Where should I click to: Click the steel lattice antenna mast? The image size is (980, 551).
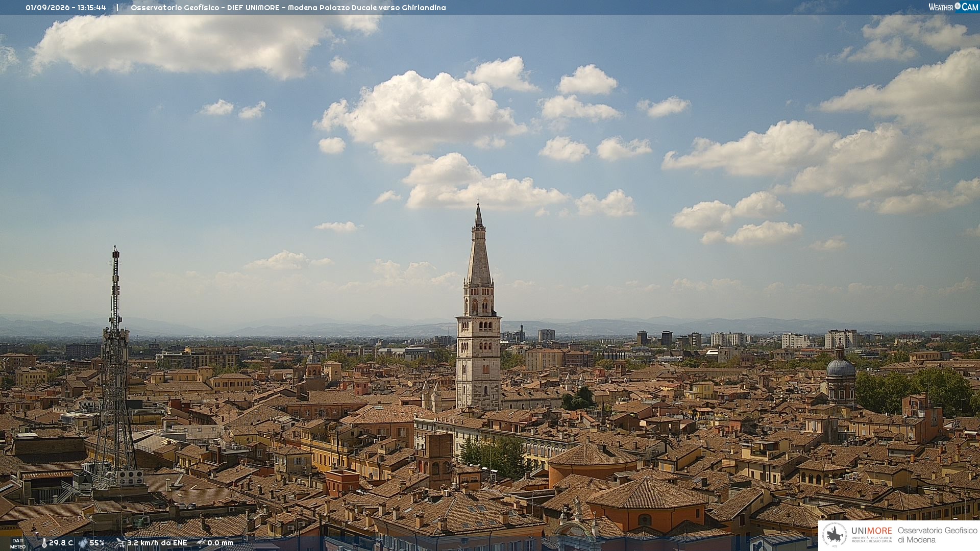click(x=115, y=367)
